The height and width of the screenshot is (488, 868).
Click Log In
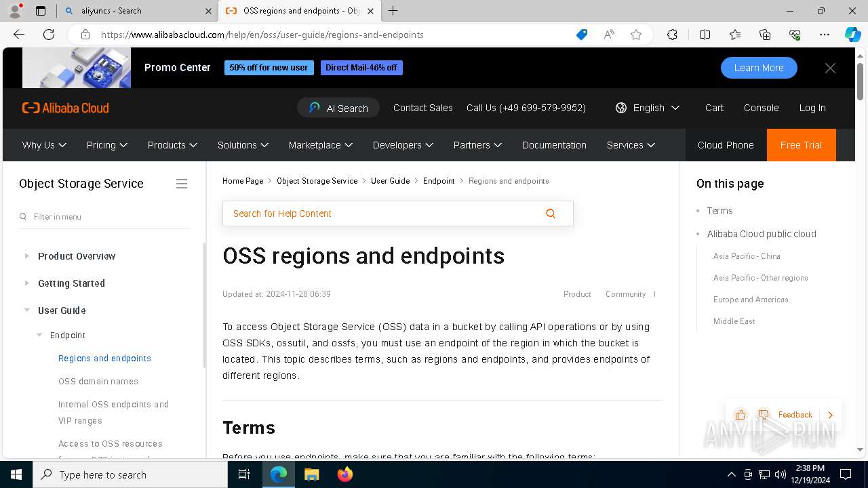[x=812, y=108]
